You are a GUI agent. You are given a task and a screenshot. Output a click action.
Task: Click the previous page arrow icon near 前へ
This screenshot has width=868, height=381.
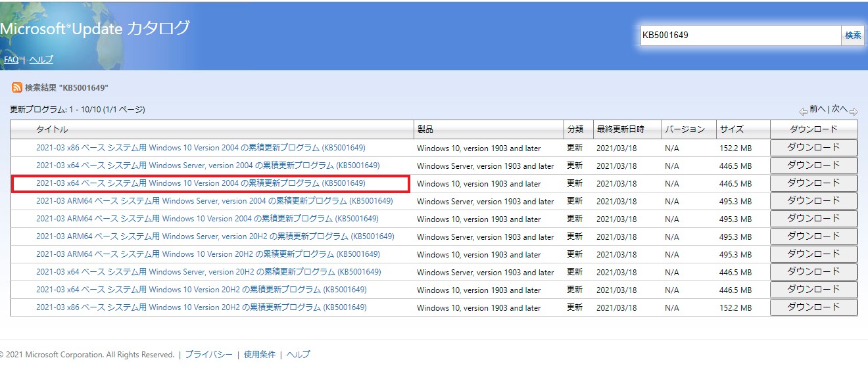tap(803, 112)
